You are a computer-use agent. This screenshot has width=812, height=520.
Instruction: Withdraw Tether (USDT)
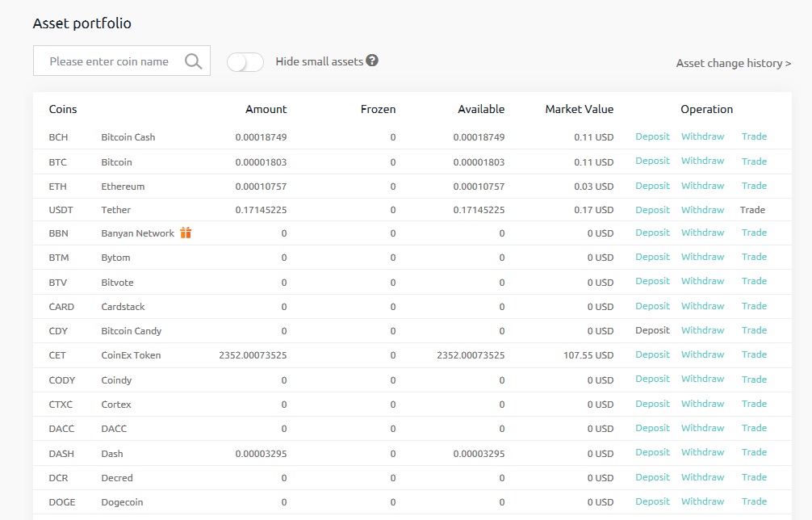coord(703,210)
